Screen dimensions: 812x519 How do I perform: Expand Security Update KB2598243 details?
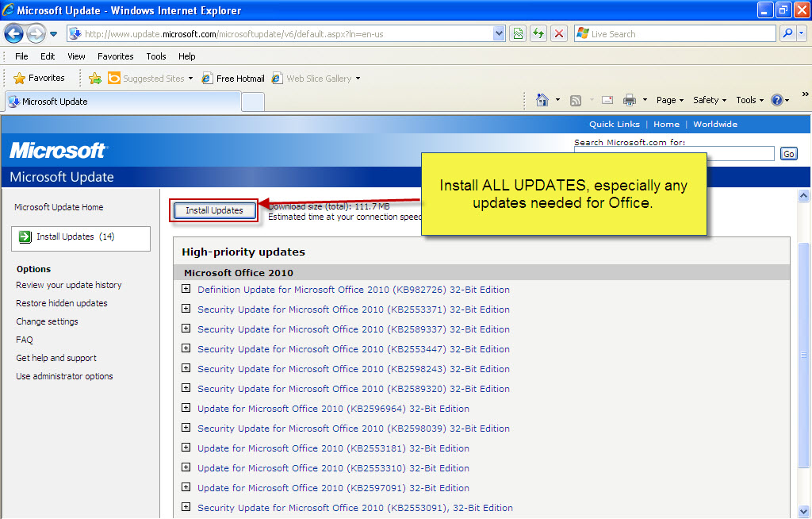186,368
